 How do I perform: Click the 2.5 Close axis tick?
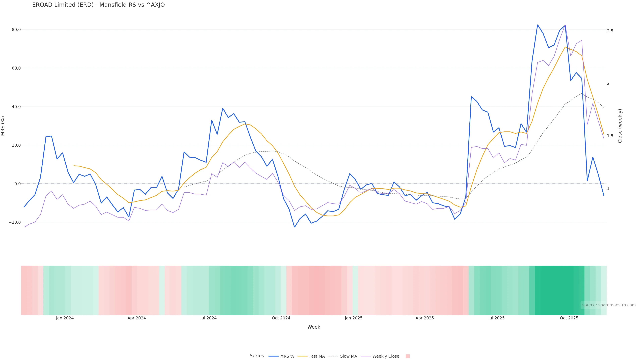coord(610,31)
